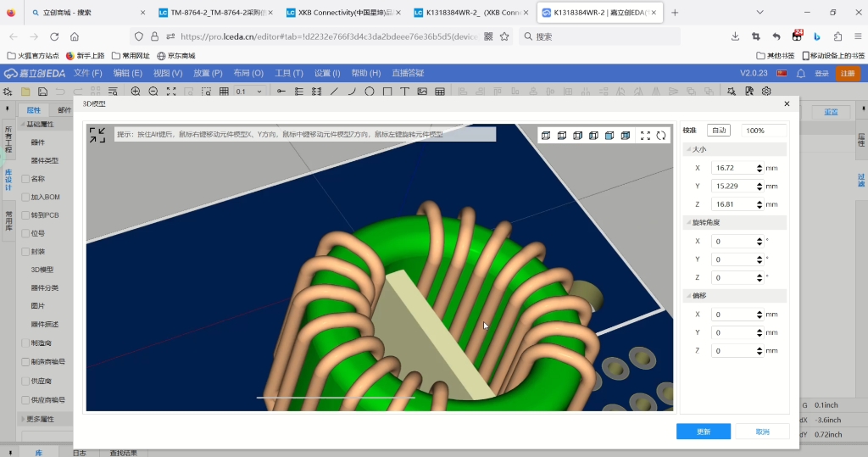This screenshot has width=868, height=457.
Task: Click the zoom out magnifier icon
Action: coord(153,92)
